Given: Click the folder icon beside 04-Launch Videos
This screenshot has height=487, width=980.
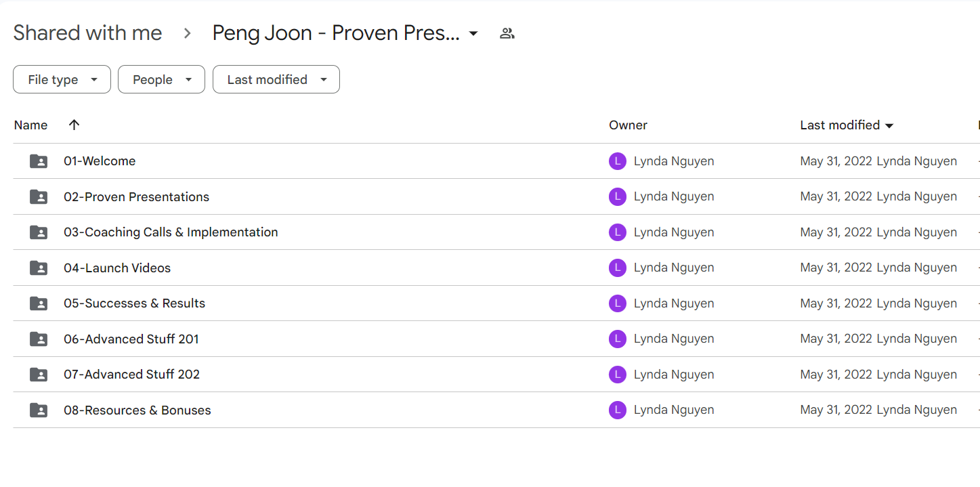Looking at the screenshot, I should 39,268.
